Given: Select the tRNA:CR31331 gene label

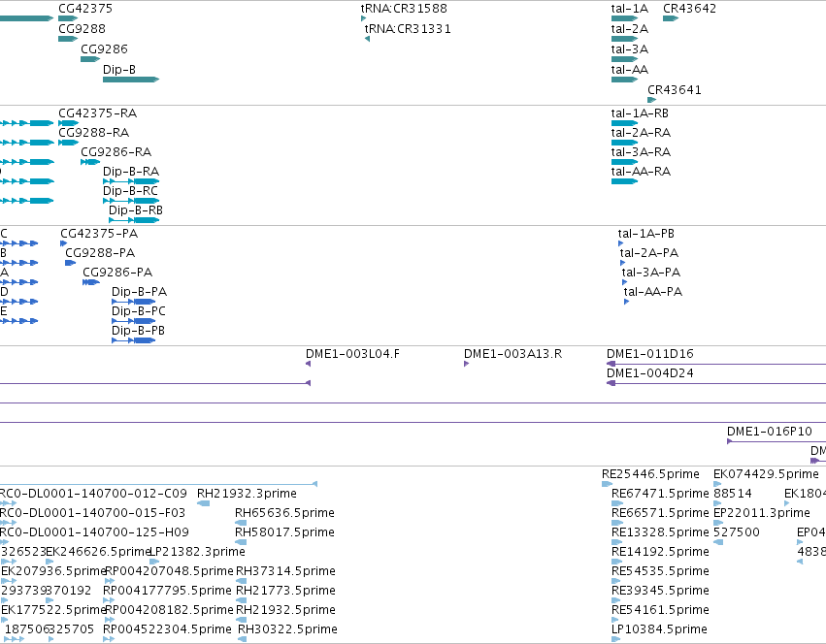Looking at the screenshot, I should [408, 29].
